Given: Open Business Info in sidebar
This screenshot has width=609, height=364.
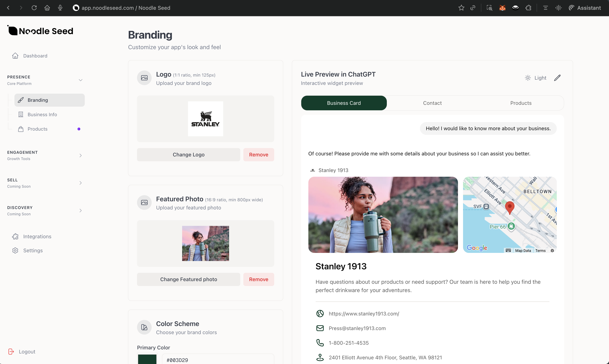Looking at the screenshot, I should [x=42, y=115].
